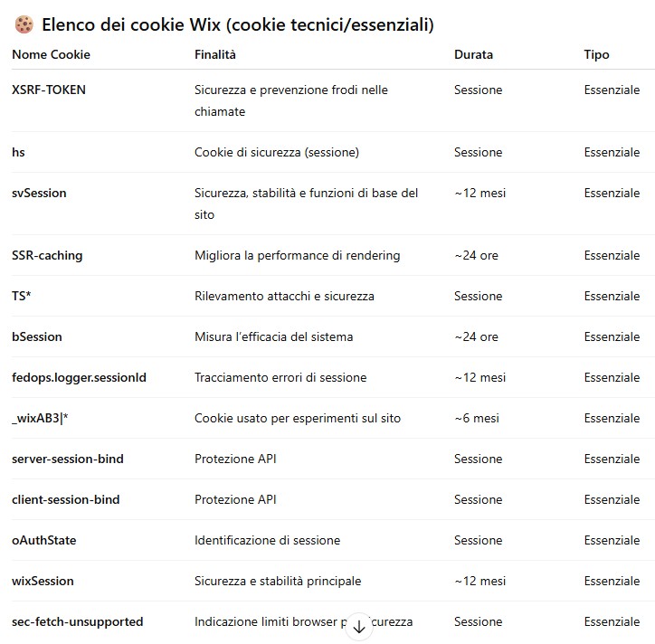Select the svSession cookie name
This screenshot has height=644, width=655.
point(39,193)
